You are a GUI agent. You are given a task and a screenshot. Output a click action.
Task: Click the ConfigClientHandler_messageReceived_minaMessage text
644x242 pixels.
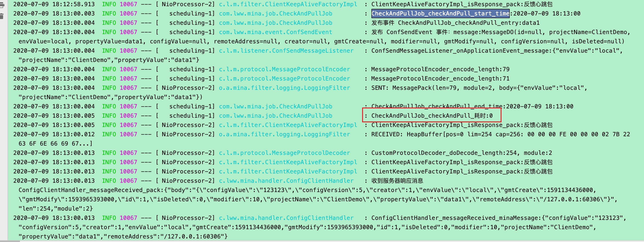[x=456, y=218]
